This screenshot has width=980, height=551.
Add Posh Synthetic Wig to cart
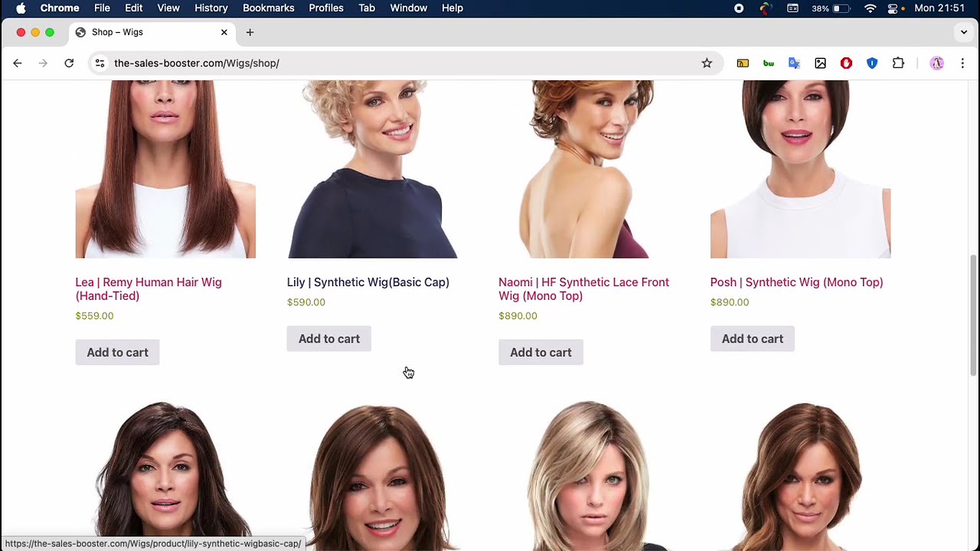click(x=753, y=339)
